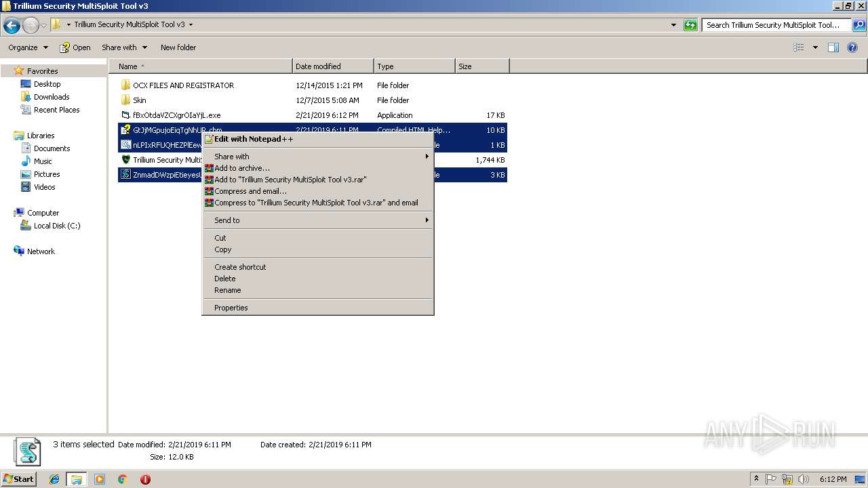Click the help question mark icon
This screenshot has width=868, height=488.
[853, 47]
